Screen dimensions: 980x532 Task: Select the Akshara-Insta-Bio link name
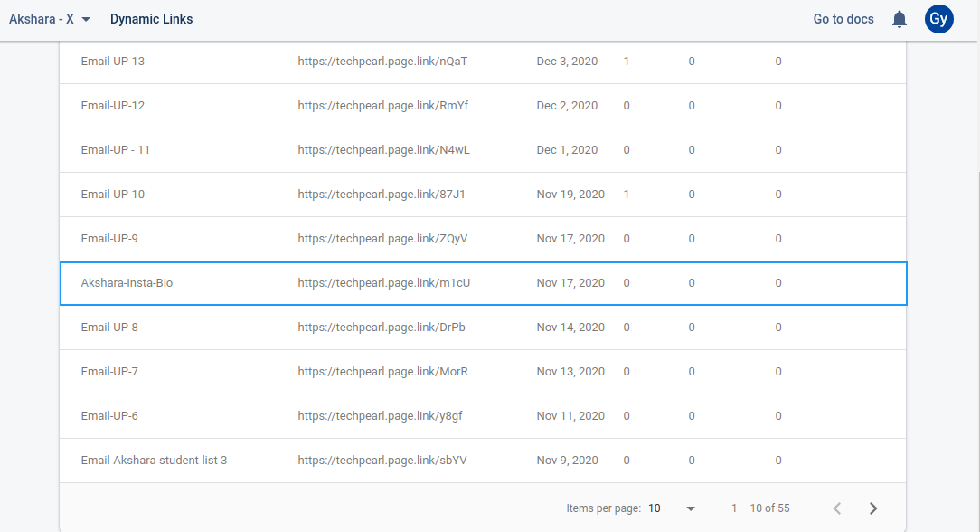click(x=127, y=283)
